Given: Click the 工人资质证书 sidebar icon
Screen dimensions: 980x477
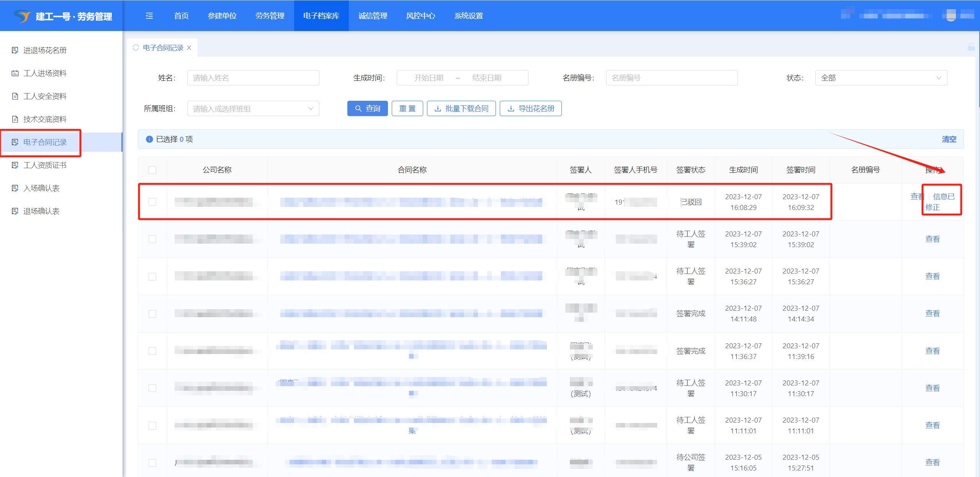Looking at the screenshot, I should pyautogui.click(x=15, y=165).
